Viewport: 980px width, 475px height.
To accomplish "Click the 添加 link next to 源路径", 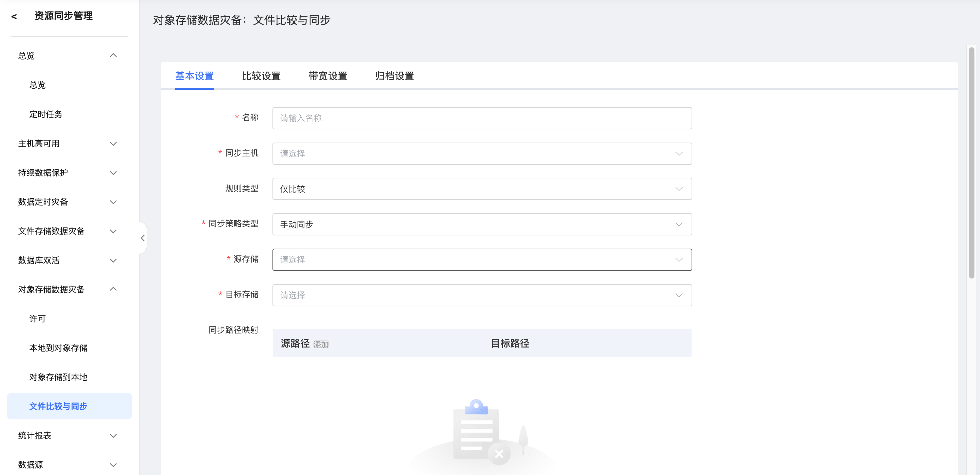I will click(321, 345).
